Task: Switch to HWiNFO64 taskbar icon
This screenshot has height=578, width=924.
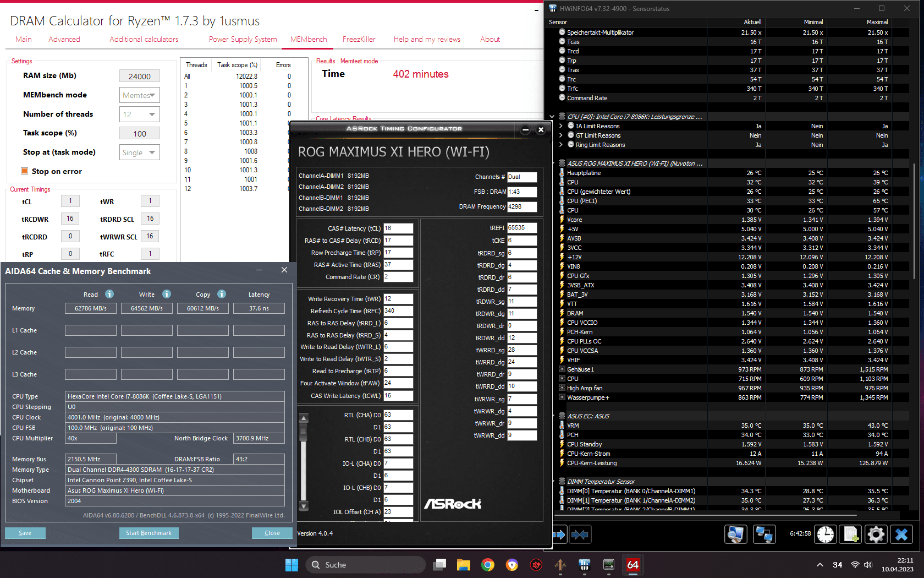Action: 585,565
